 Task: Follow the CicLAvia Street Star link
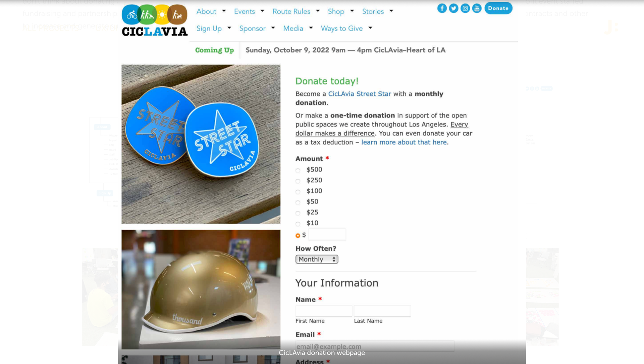[x=360, y=94]
